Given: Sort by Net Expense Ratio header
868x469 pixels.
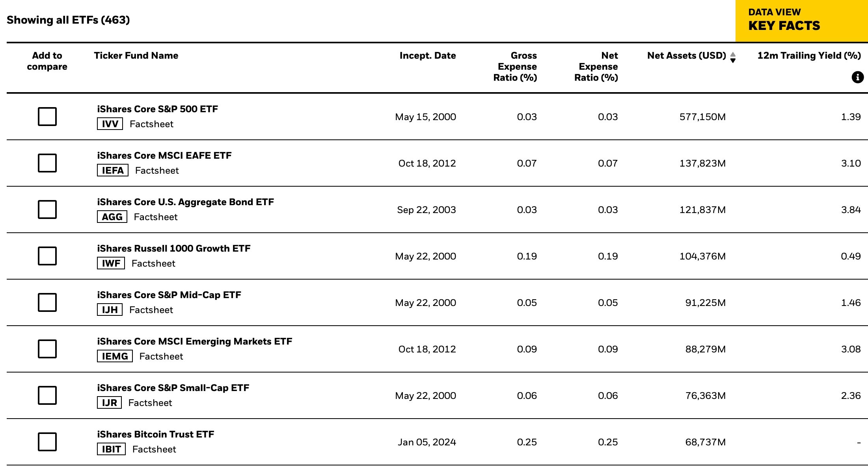Looking at the screenshot, I should (596, 67).
